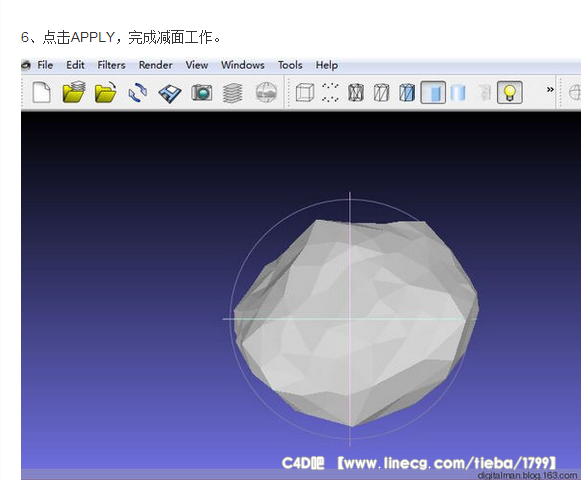The image size is (582, 480).
Task: Enable wireframe render mode
Action: point(356,92)
